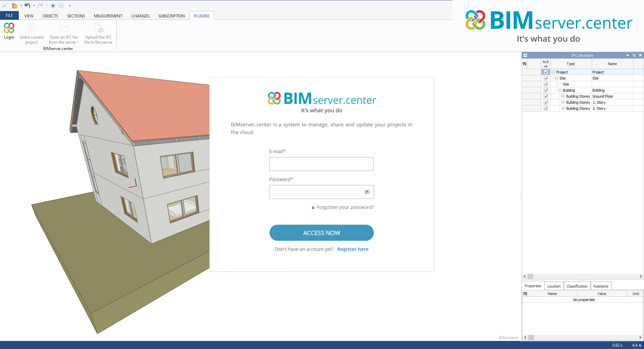This screenshot has height=349, width=644.
Task: Click the Open an IFC file folder icon
Action: point(63,28)
